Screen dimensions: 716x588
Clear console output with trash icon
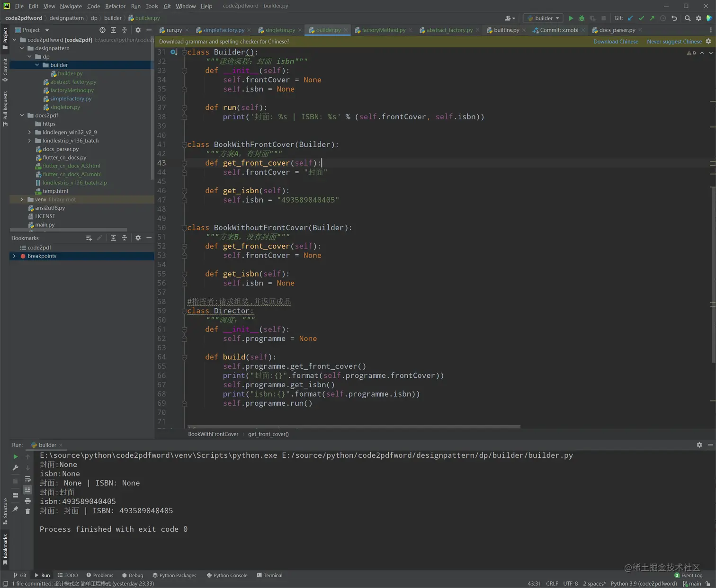coord(27,511)
